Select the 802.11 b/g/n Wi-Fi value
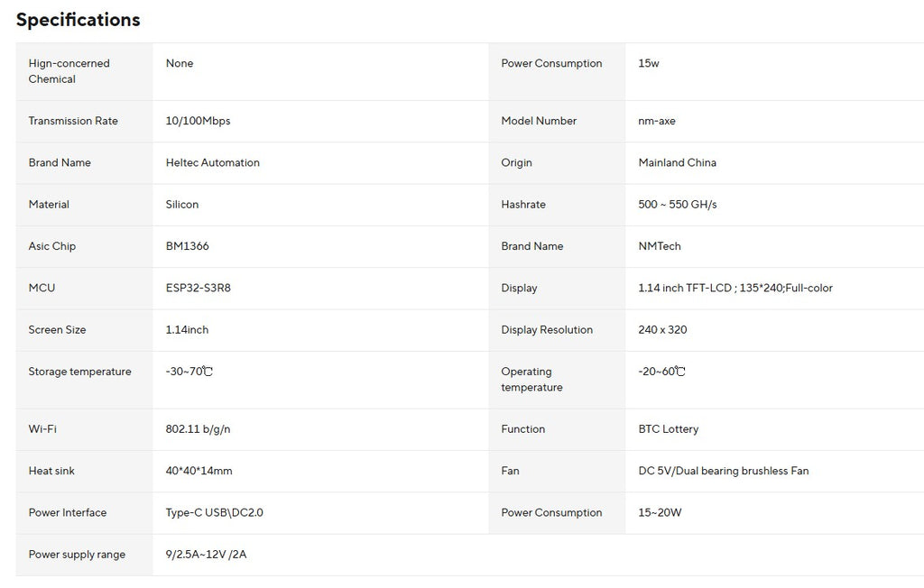The width and height of the screenshot is (924, 588). coord(198,429)
